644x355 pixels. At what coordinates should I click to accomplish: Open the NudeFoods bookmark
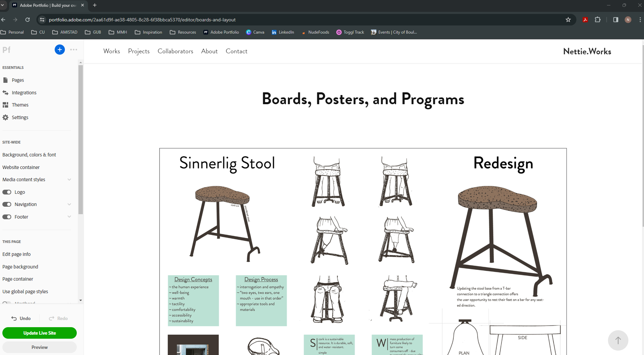point(316,32)
